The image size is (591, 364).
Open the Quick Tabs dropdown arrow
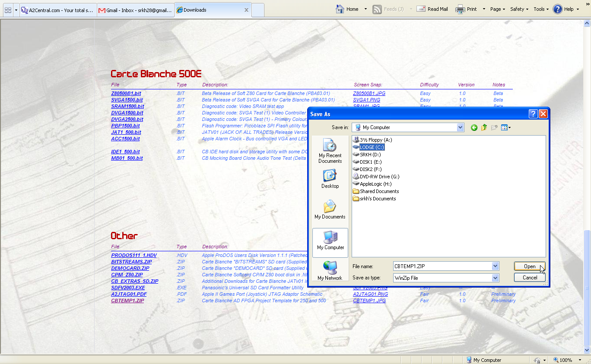tap(16, 10)
